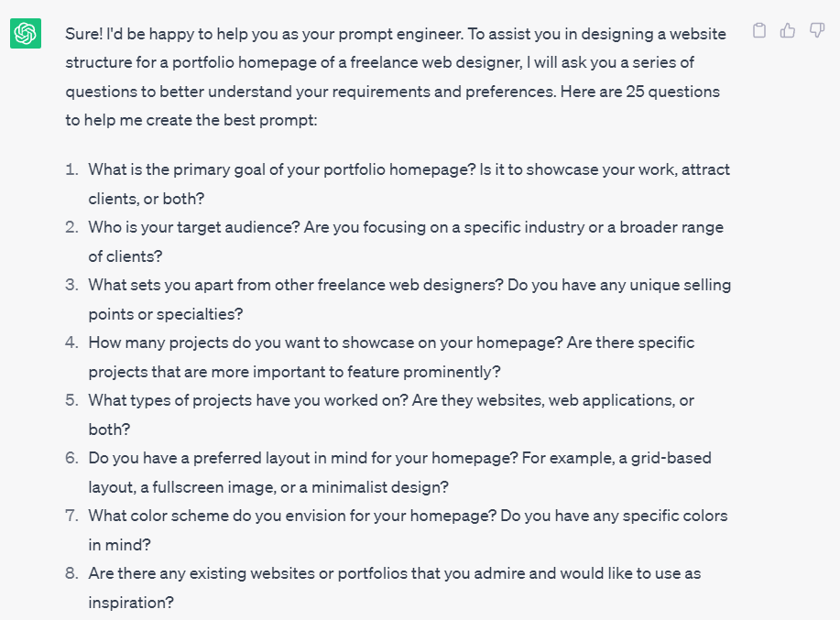Click the list number "4." marker
The height and width of the screenshot is (620, 840).
coord(71,343)
